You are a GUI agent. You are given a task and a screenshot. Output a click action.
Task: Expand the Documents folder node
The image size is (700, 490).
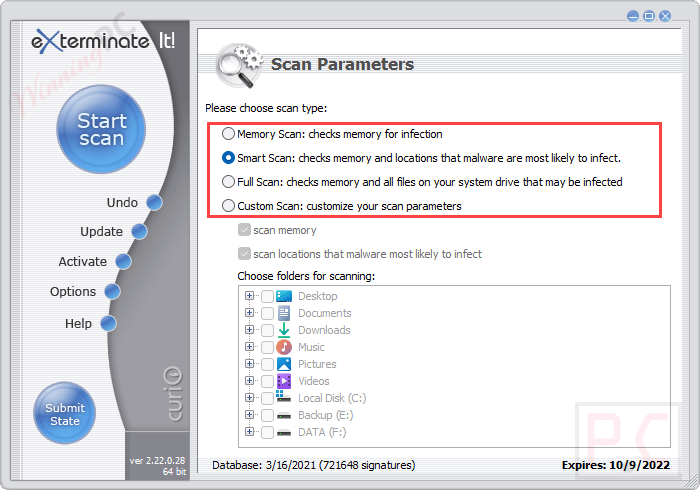250,312
